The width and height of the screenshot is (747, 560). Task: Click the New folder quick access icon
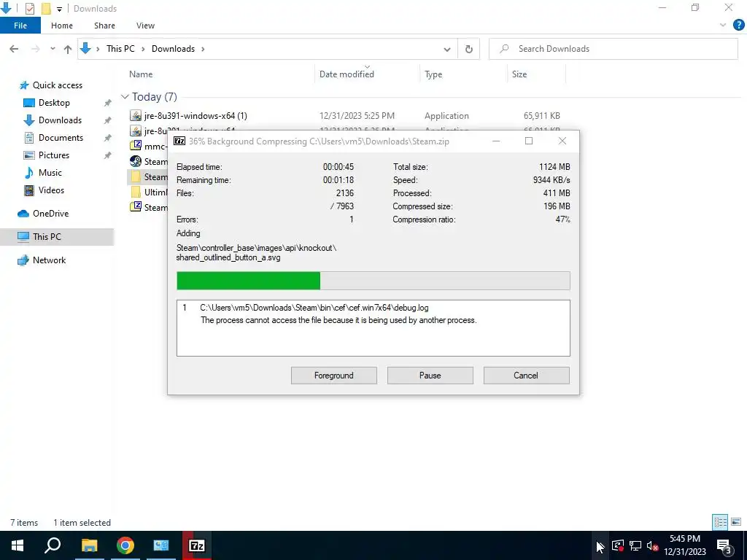pos(46,9)
